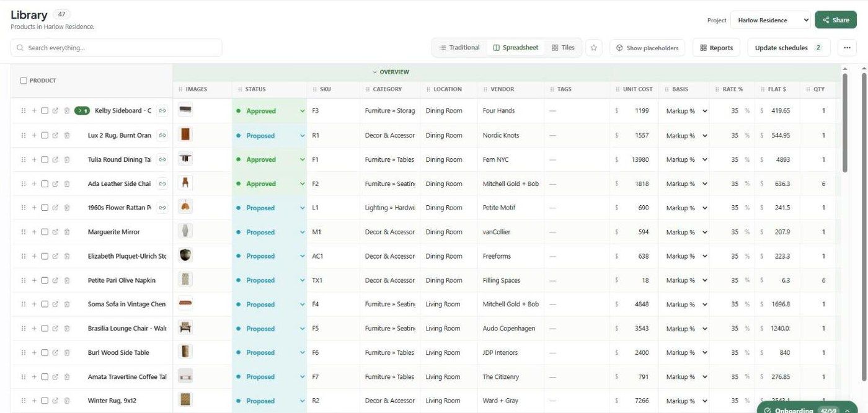Click Update schedules button
Image resolution: width=868 pixels, height=413 pixels.
tap(789, 48)
